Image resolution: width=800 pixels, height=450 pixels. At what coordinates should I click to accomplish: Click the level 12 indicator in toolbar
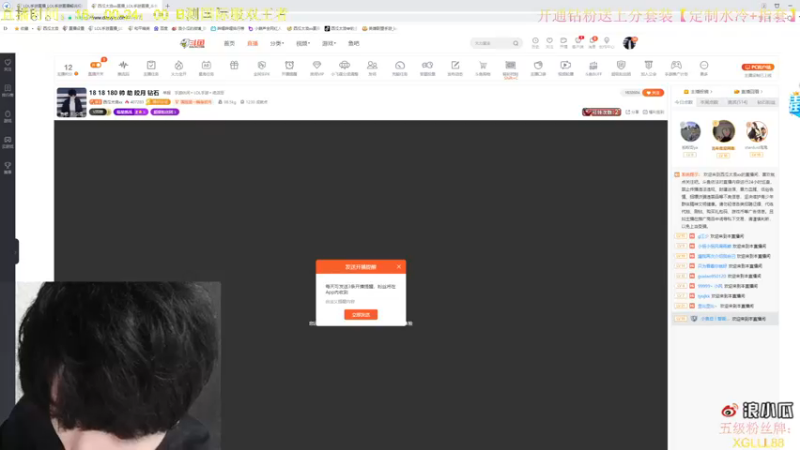(x=68, y=67)
